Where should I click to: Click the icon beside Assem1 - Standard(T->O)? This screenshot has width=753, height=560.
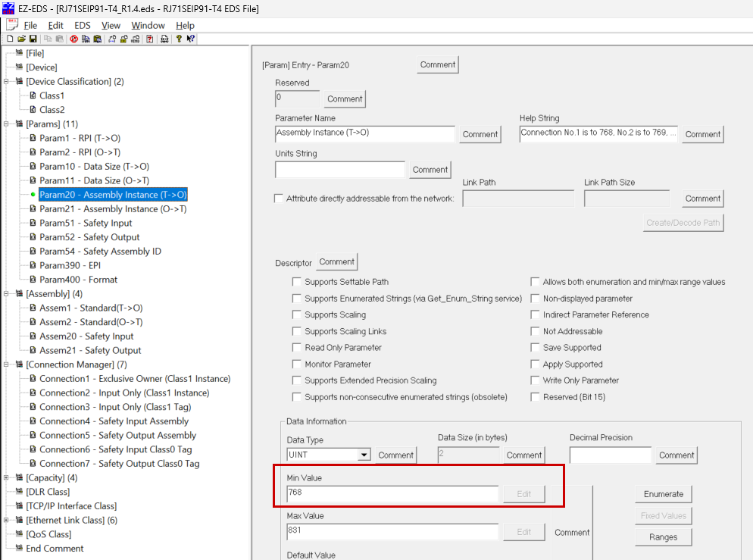(33, 308)
